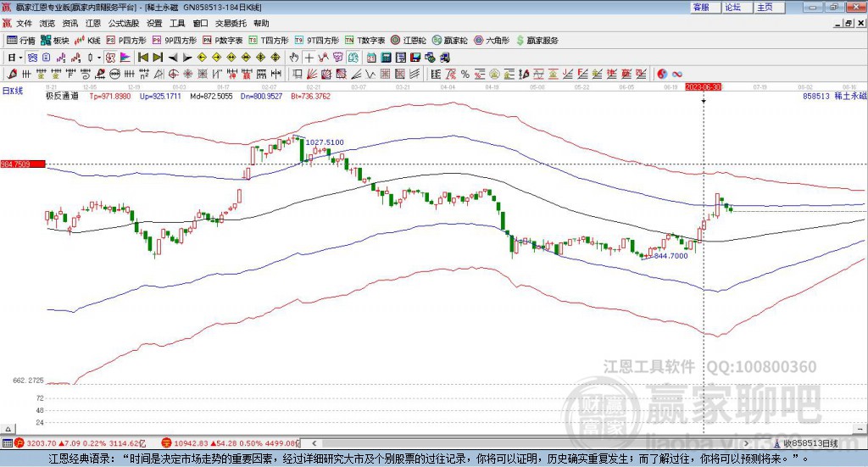The height and width of the screenshot is (467, 868).
Task: Switch to K线 candlestick chart
Action: coord(88,41)
